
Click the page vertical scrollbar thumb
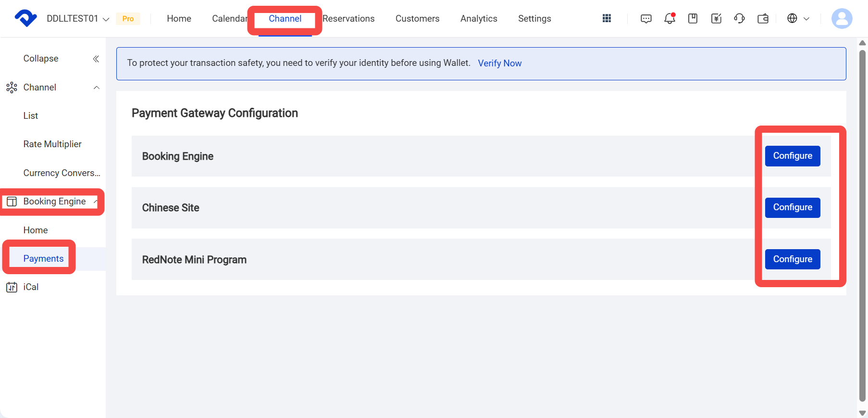862,225
